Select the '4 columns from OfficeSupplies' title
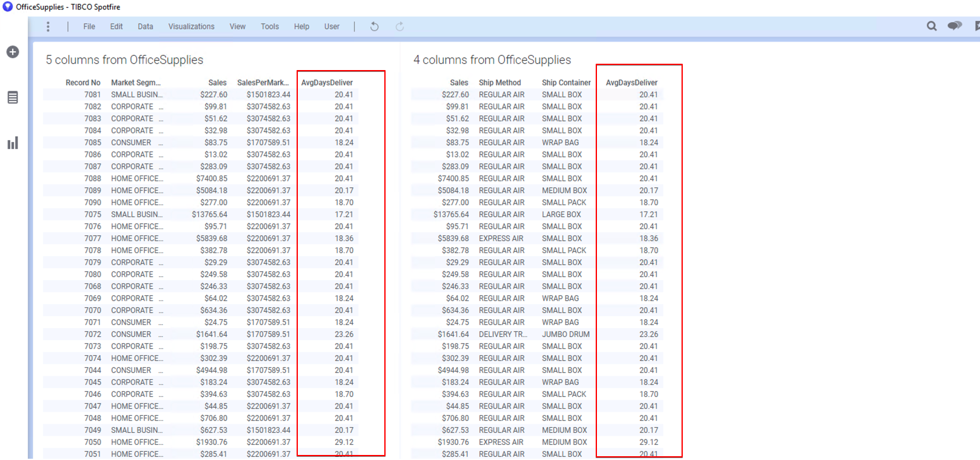The image size is (980, 460). tap(492, 60)
